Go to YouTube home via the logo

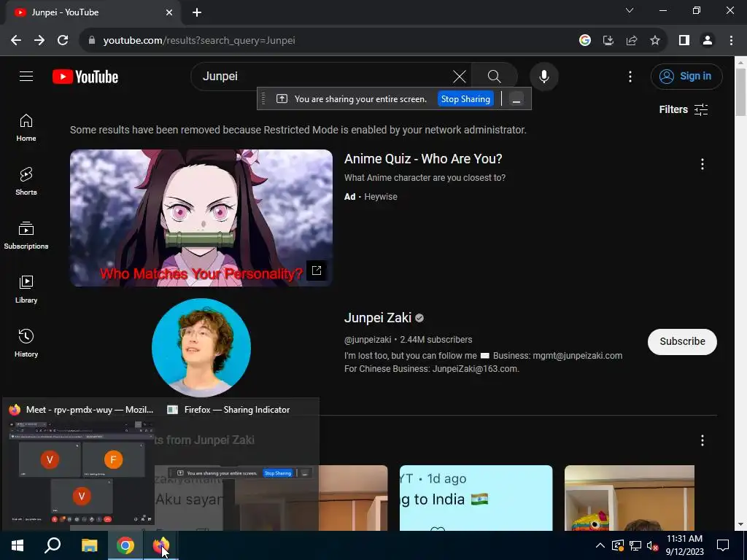(85, 77)
